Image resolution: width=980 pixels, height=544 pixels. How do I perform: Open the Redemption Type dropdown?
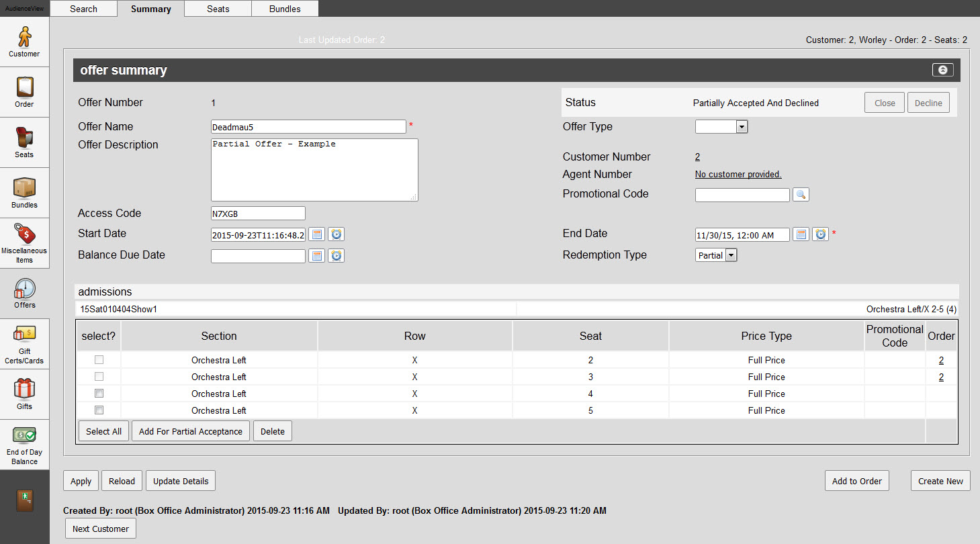pos(716,255)
